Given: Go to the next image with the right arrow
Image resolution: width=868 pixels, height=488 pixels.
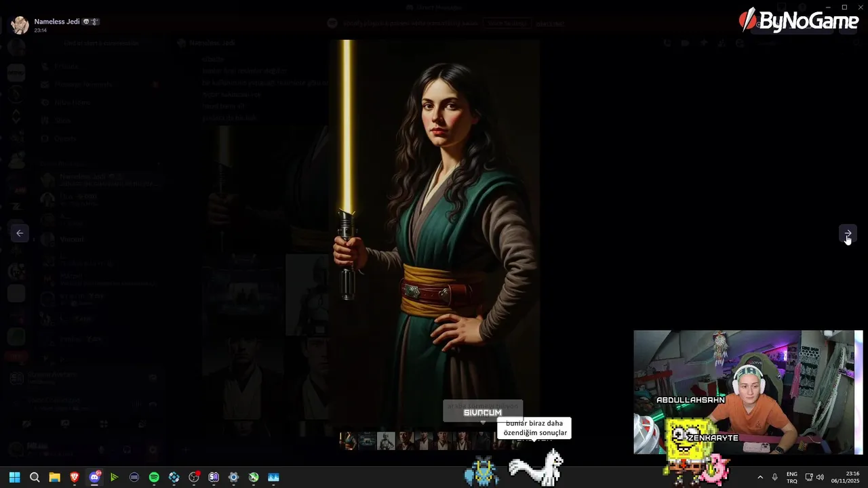Looking at the screenshot, I should (848, 233).
